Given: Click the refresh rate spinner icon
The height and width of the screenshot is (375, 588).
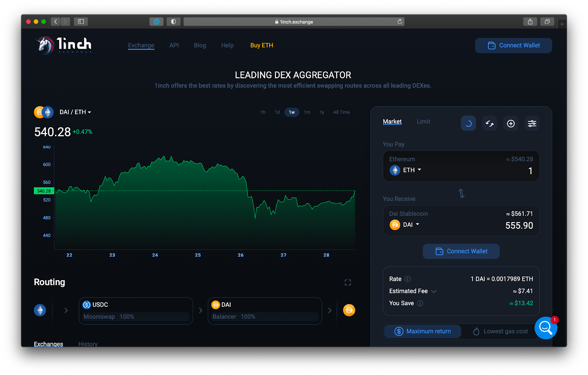Looking at the screenshot, I should pos(468,124).
